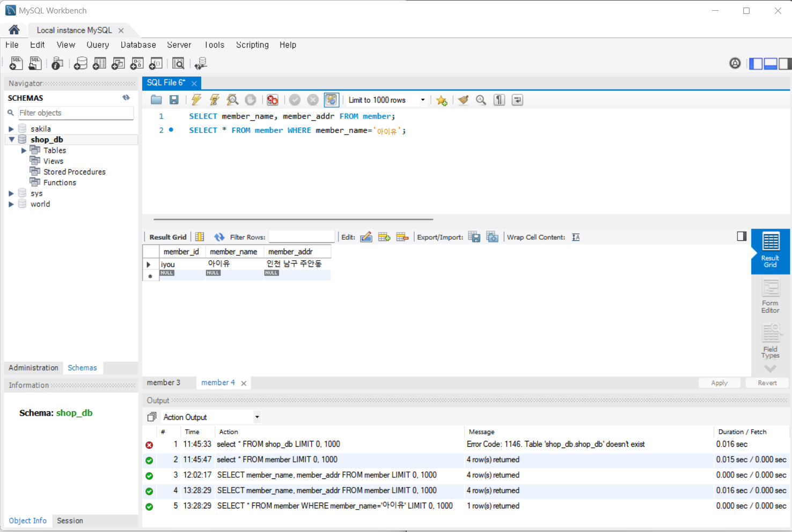792x532 pixels.
Task: Open Workbench preferences gear icon
Action: (x=735, y=63)
